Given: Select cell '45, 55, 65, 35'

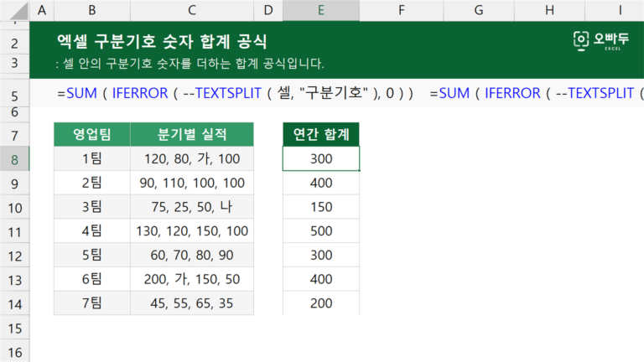Looking at the screenshot, I should 192,303.
